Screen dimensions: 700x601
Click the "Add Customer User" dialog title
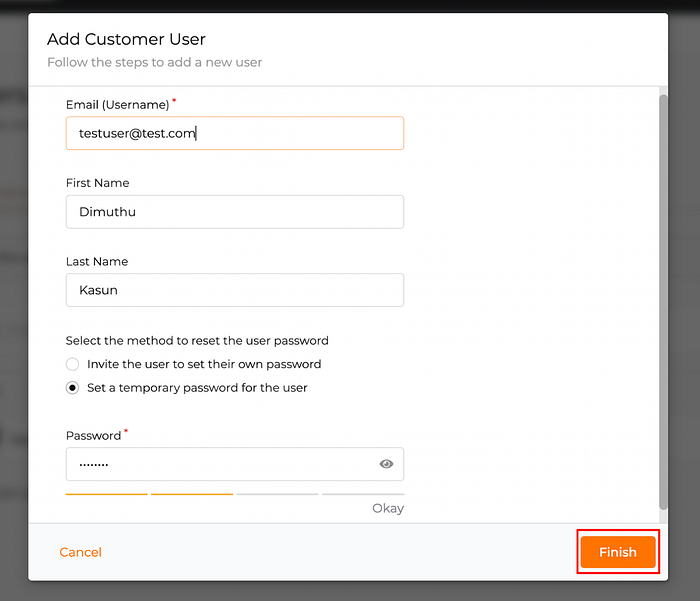click(126, 39)
